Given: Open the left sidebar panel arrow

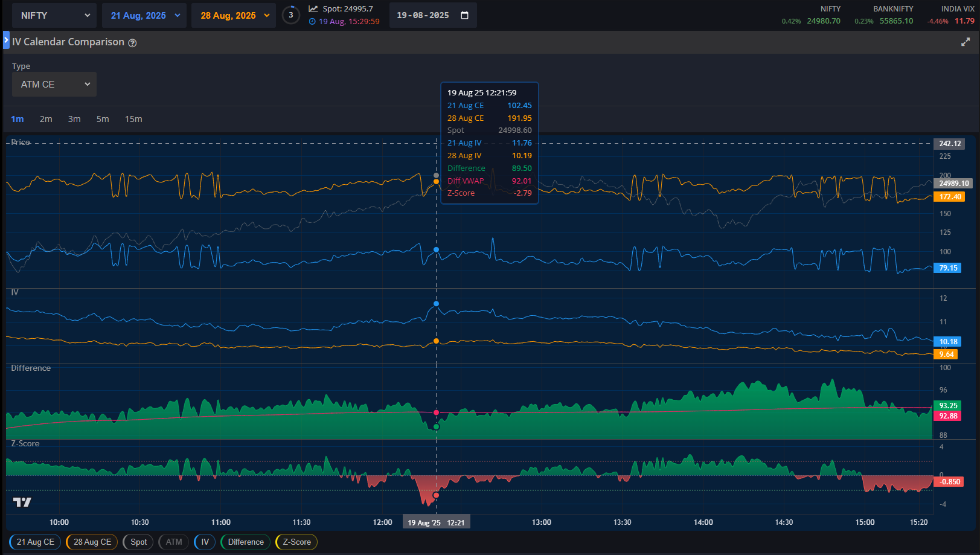Looking at the screenshot, I should click(x=6, y=40).
